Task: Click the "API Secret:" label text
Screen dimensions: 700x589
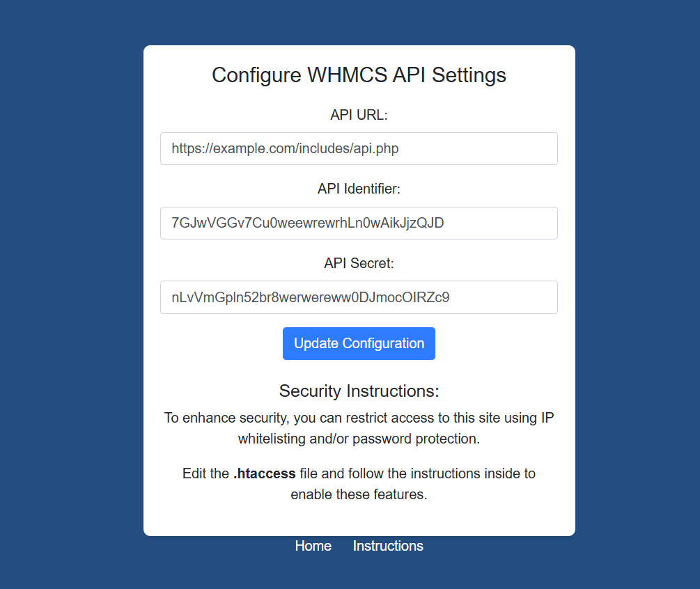Action: point(359,263)
